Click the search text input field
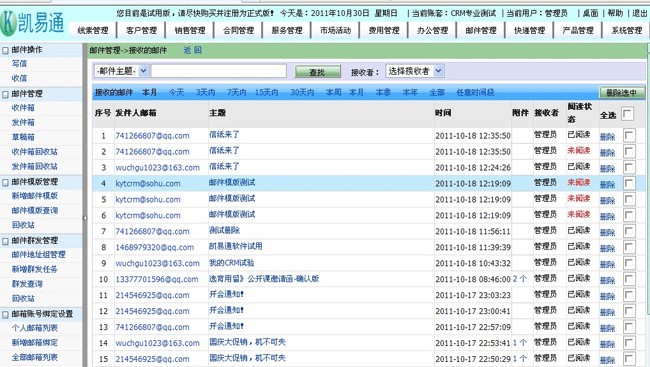Viewport: 650px width, 367px height. 218,71
